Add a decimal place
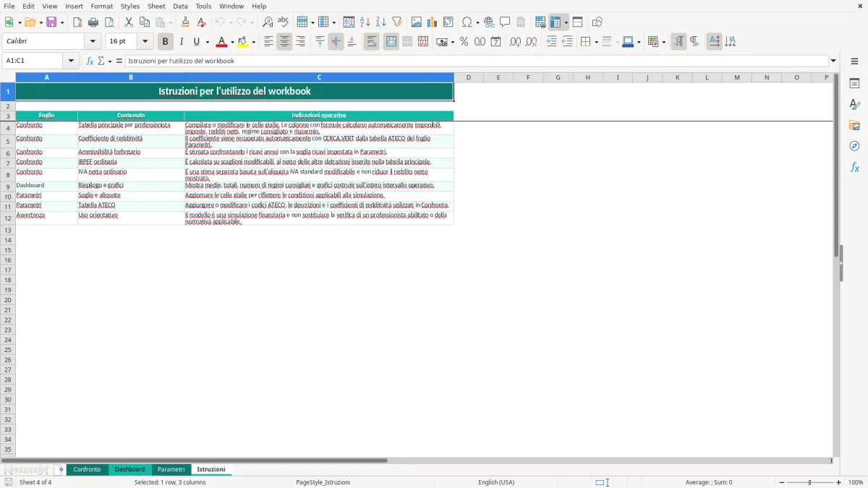Image resolution: width=868 pixels, height=488 pixels. (515, 42)
